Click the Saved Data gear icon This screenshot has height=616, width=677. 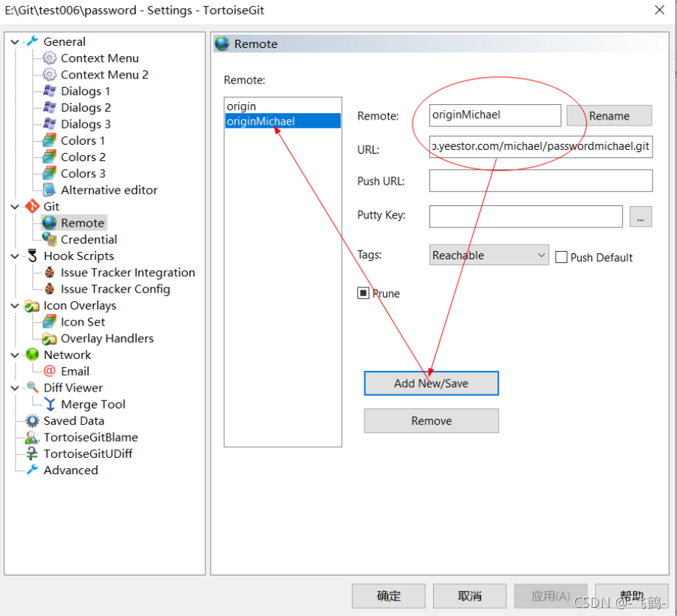click(33, 420)
